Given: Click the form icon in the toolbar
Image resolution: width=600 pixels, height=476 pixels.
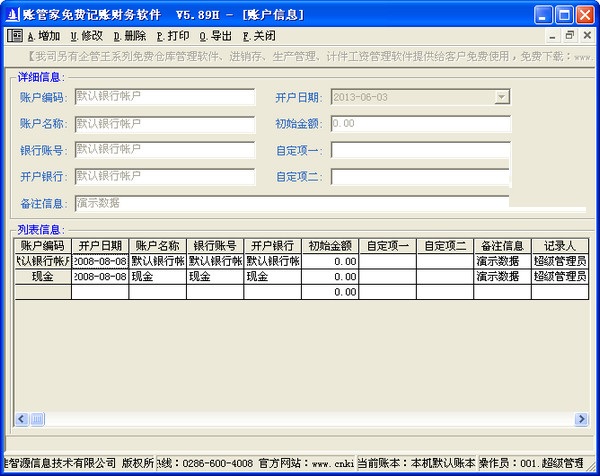Looking at the screenshot, I should pyautogui.click(x=15, y=36).
